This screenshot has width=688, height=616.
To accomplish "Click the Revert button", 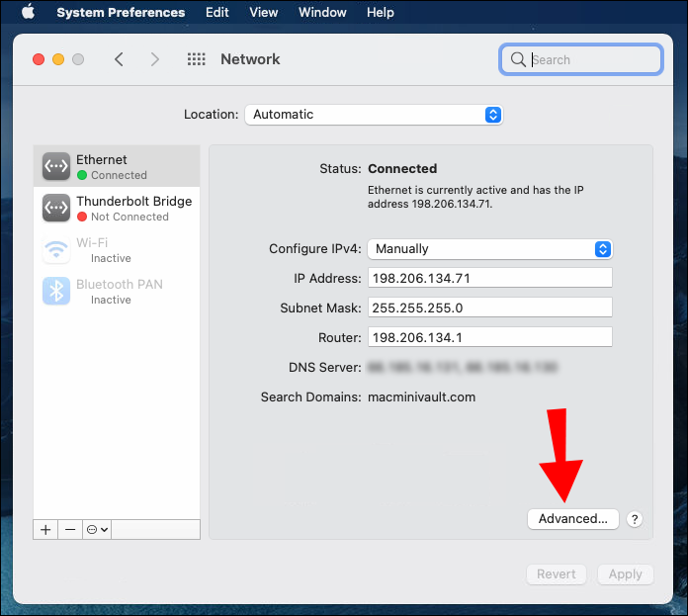I will tap(557, 574).
